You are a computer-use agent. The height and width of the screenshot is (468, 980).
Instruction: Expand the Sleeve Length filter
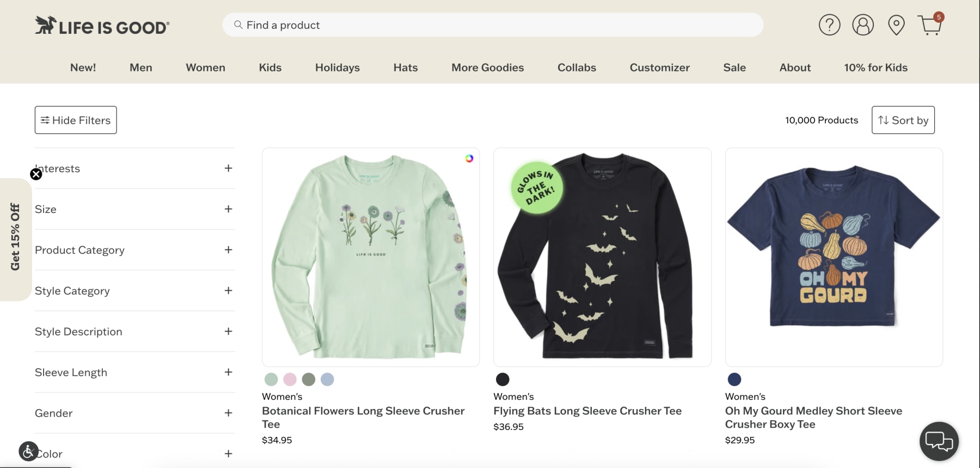tap(228, 372)
